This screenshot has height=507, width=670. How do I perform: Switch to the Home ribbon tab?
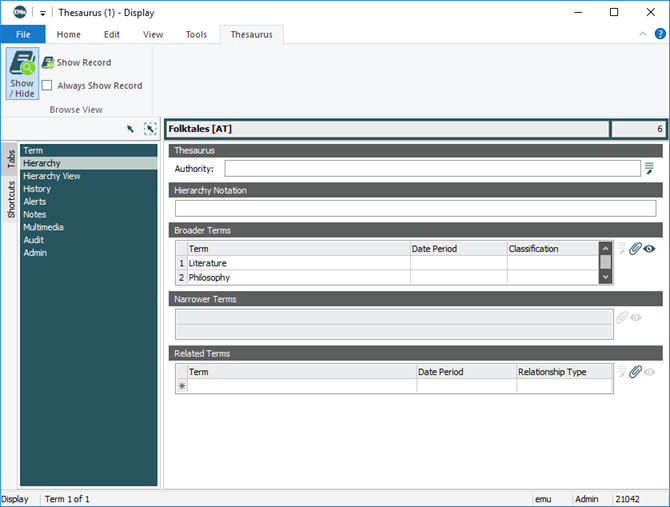click(x=69, y=34)
